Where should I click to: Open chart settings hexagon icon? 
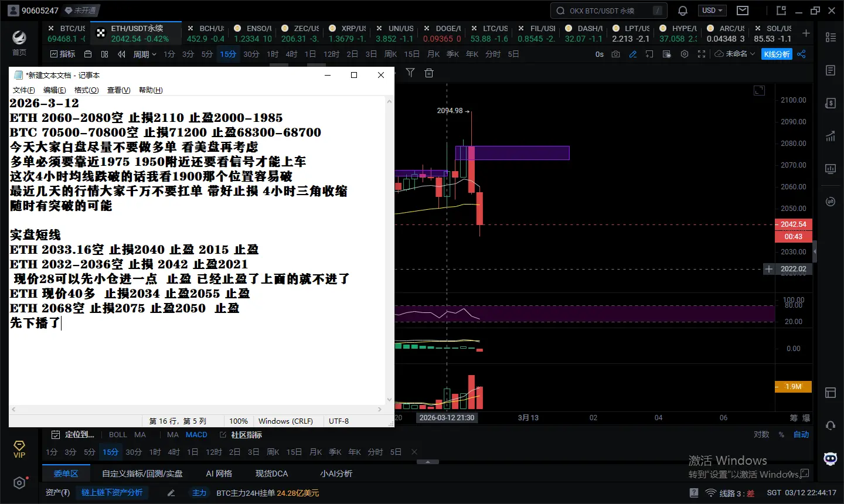[x=684, y=54]
